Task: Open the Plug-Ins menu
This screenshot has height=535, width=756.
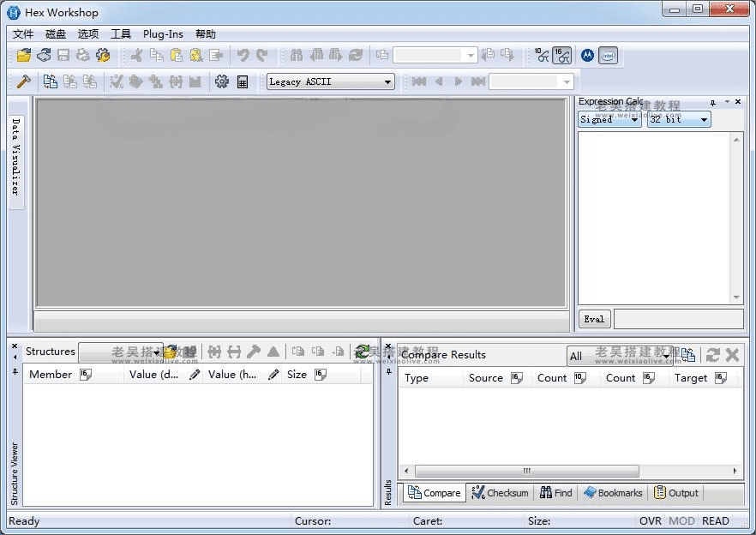Action: click(x=163, y=33)
